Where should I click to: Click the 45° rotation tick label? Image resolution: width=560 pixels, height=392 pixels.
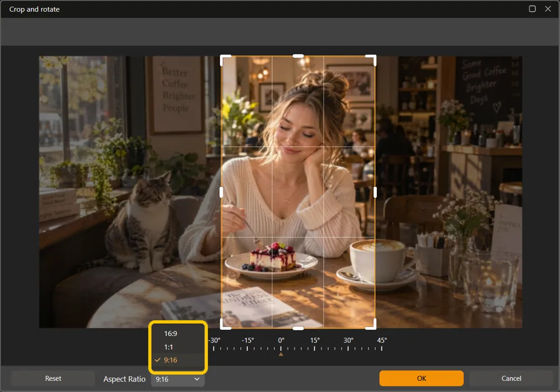(x=382, y=340)
